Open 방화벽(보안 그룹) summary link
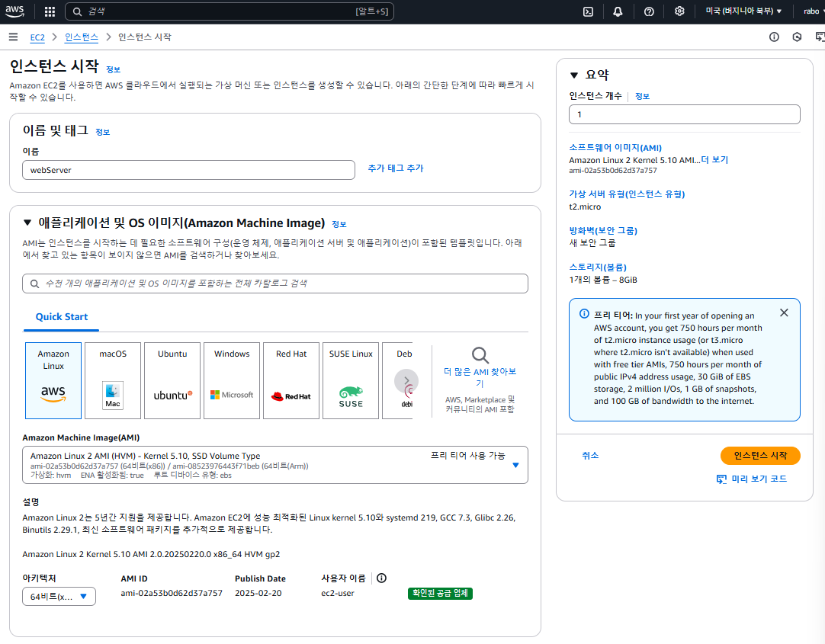 603,230
